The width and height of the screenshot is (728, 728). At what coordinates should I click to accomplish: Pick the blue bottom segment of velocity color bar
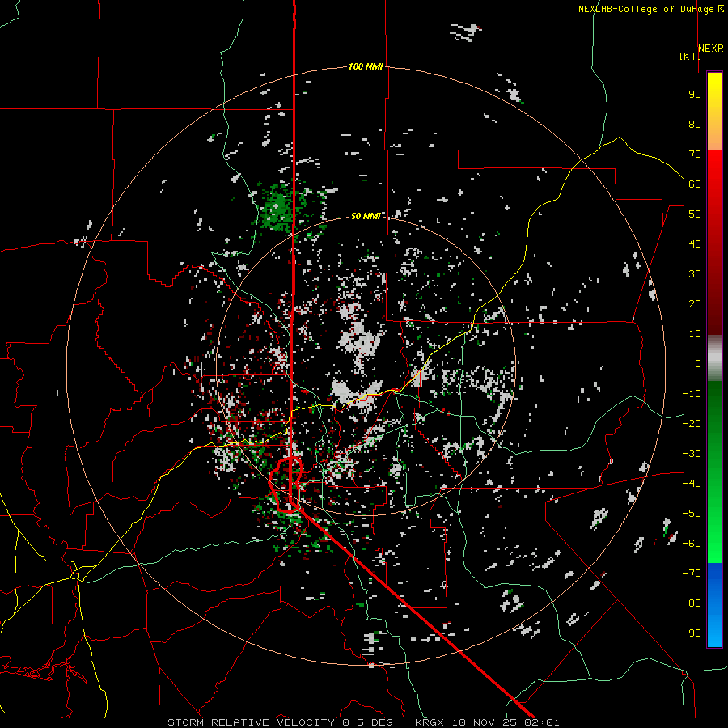(x=714, y=605)
